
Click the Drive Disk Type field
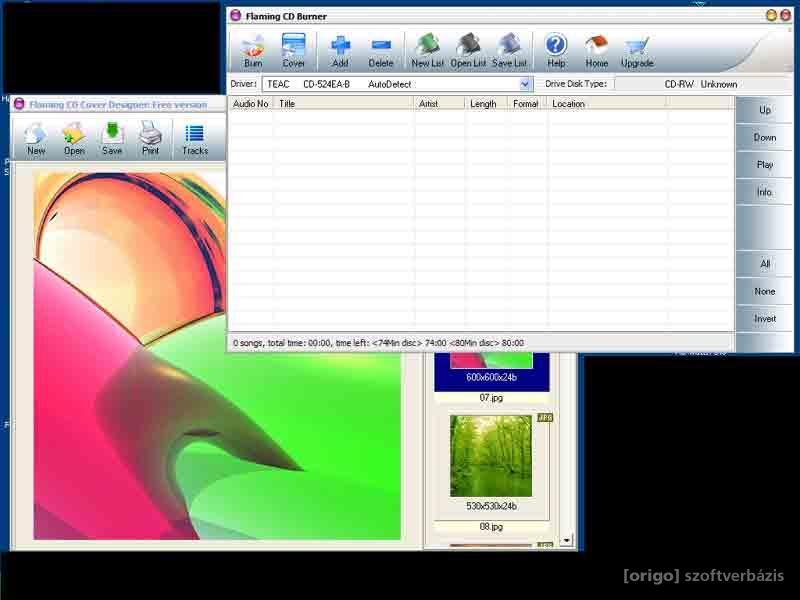703,84
